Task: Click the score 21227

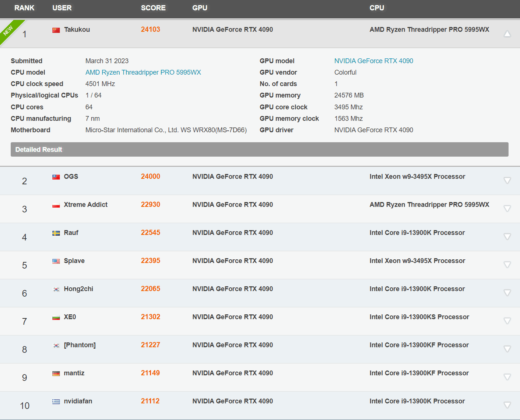Action: click(150, 345)
